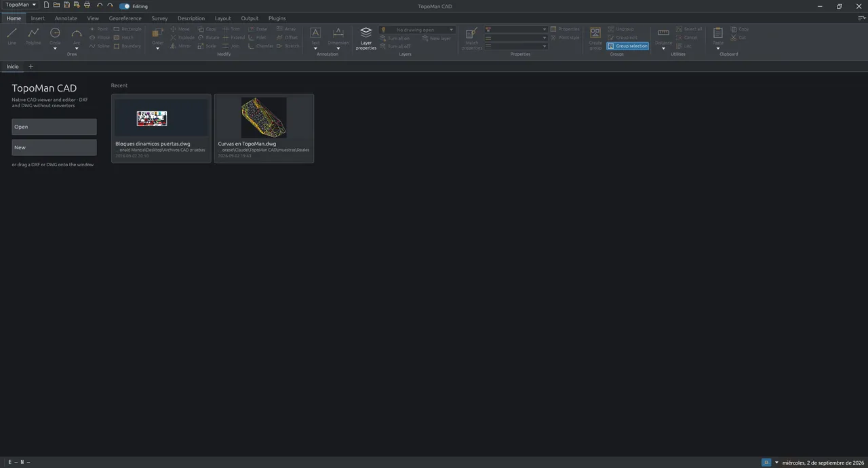This screenshot has width=868, height=468.
Task: Click the Scale tool
Action: (207, 46)
